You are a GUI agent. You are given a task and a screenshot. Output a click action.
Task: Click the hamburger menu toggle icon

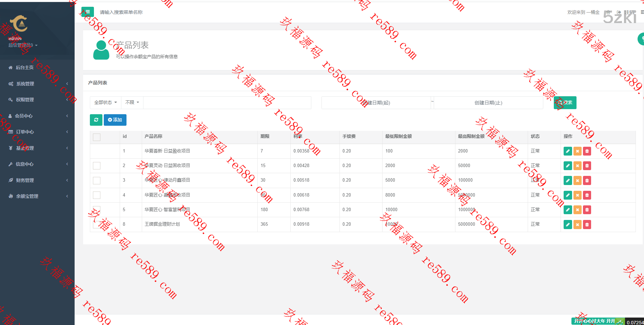87,12
